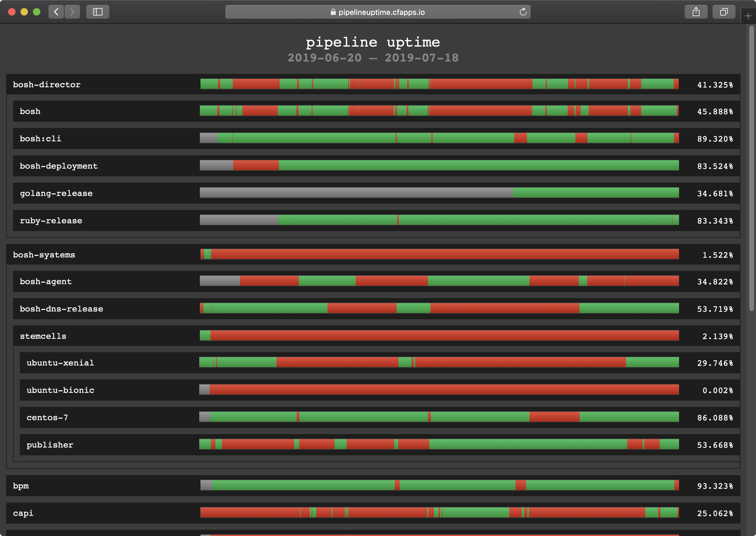The width and height of the screenshot is (756, 536).
Task: Click the capi pipeline name
Action: [23, 513]
